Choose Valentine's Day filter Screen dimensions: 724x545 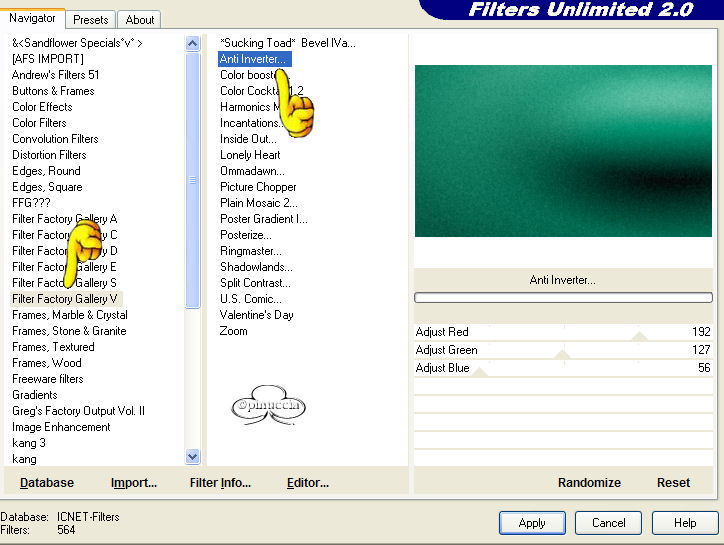click(x=256, y=315)
